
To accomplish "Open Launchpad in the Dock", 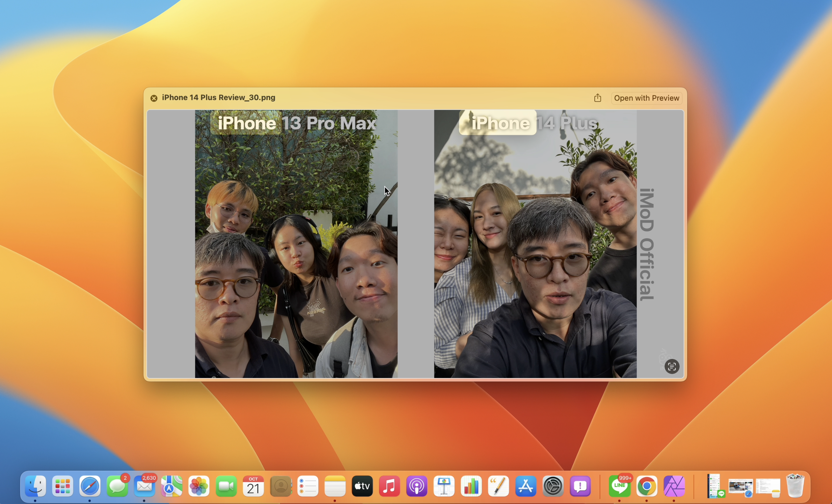I will coord(63,486).
